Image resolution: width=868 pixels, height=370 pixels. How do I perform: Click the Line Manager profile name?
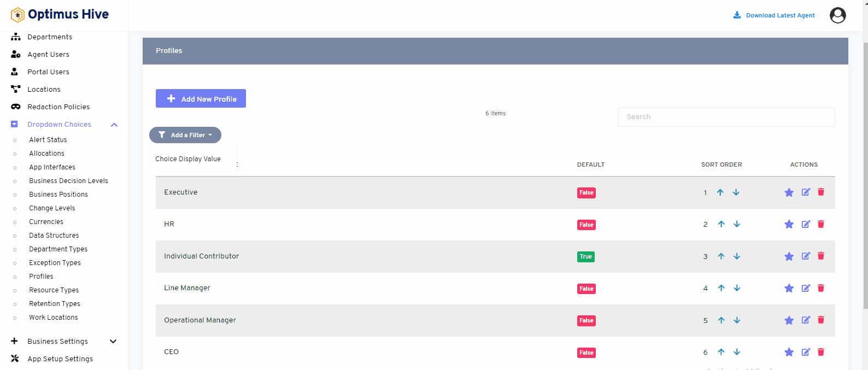point(187,288)
